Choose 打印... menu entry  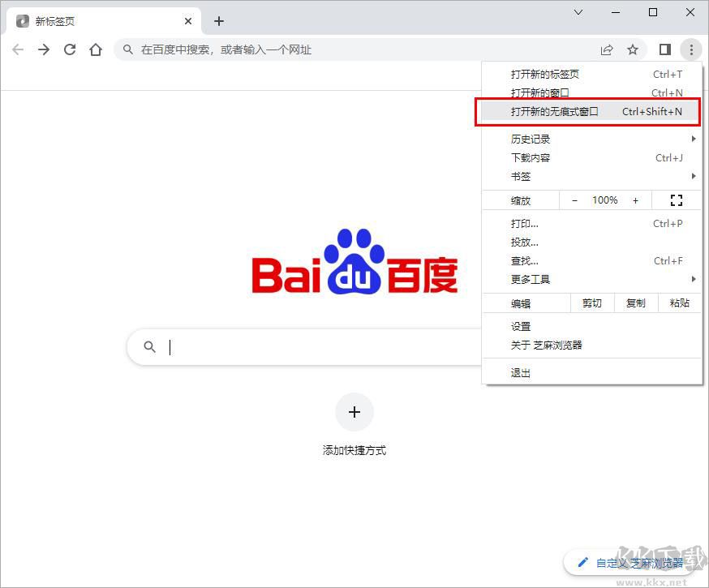[x=592, y=224]
